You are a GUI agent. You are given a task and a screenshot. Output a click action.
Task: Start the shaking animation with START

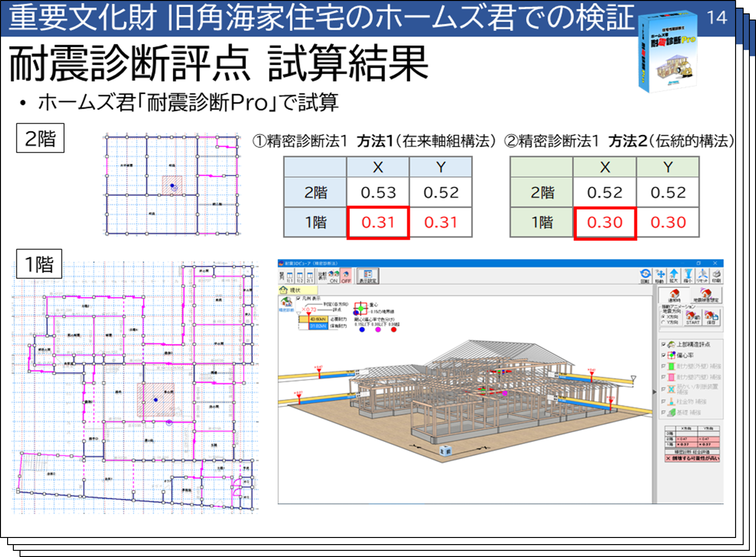click(693, 318)
